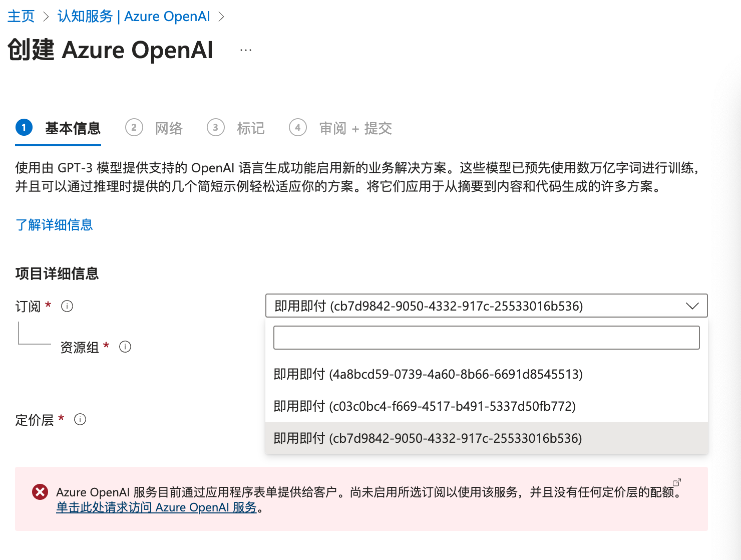
Task: Choose the highlighted cb7d9842 subscription option
Action: point(487,438)
